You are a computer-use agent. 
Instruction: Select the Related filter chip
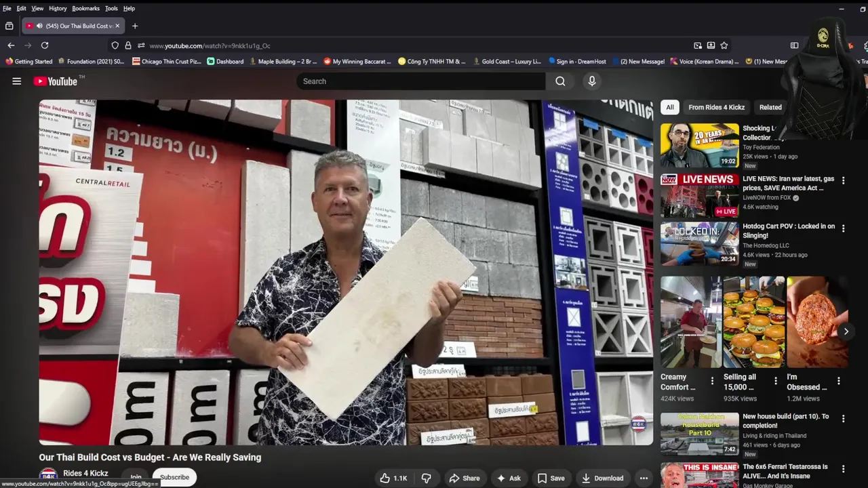(x=770, y=107)
